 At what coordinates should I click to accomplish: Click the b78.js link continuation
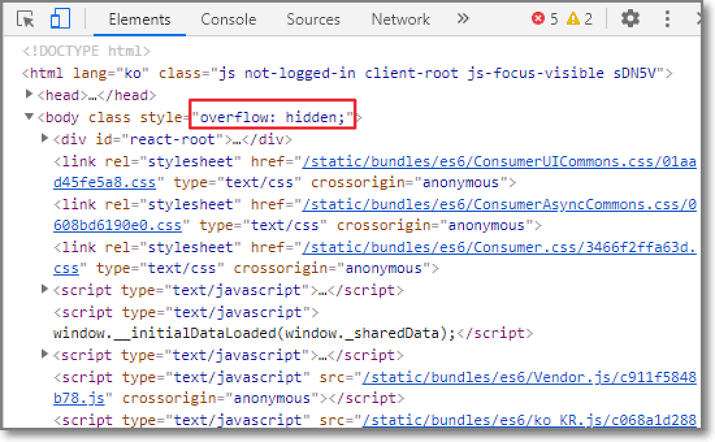tap(78, 398)
